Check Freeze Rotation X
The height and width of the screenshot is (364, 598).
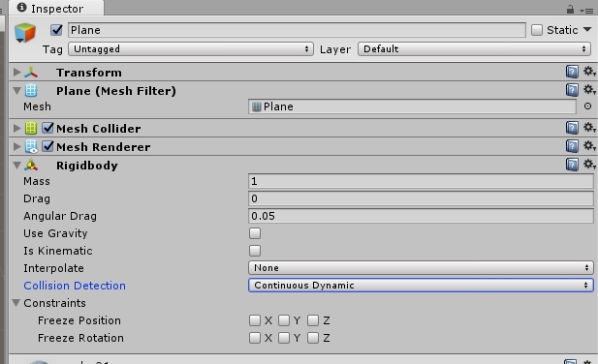coord(255,338)
